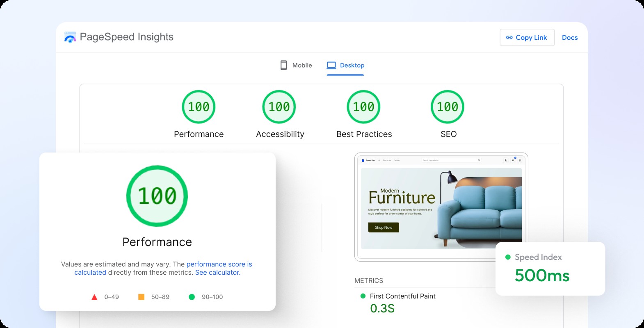644x328 pixels.
Task: Click the orange square legend icon
Action: [x=141, y=297]
